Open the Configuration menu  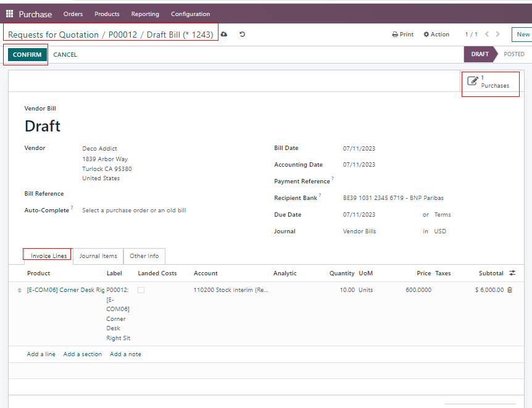click(190, 14)
